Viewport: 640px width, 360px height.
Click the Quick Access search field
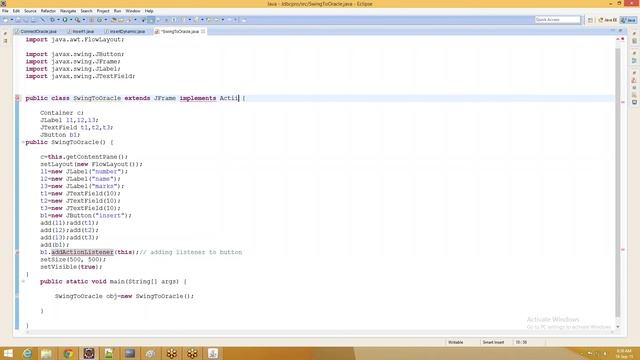[x=558, y=20]
